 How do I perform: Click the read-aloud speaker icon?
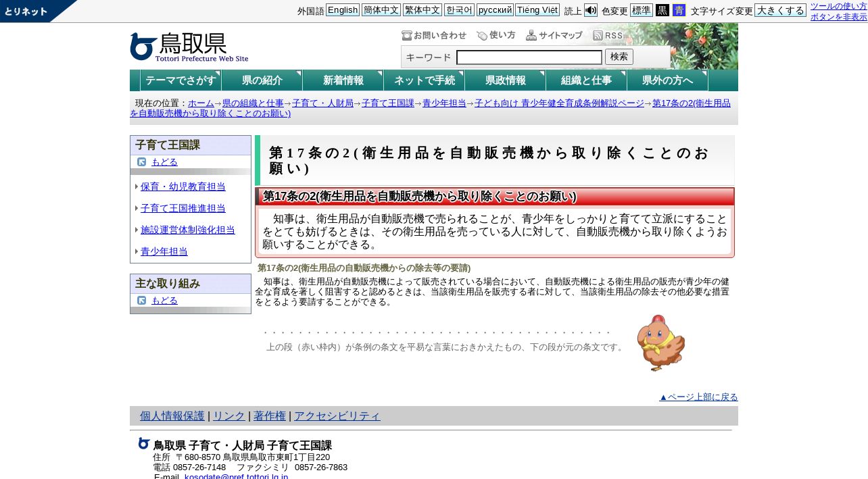(x=591, y=10)
